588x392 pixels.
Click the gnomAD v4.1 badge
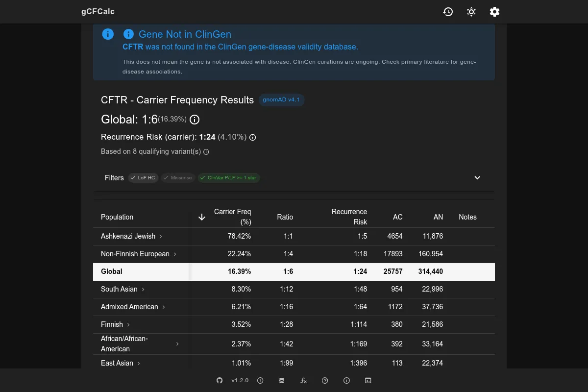[281, 99]
